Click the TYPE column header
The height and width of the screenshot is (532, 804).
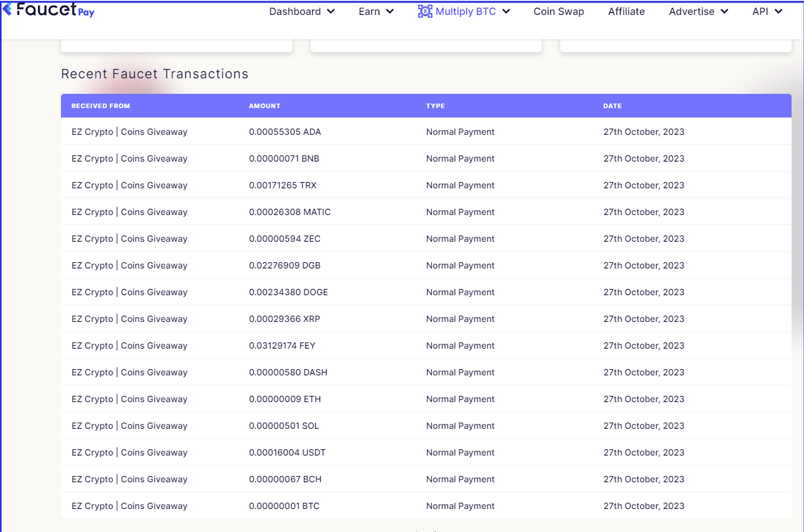click(435, 106)
